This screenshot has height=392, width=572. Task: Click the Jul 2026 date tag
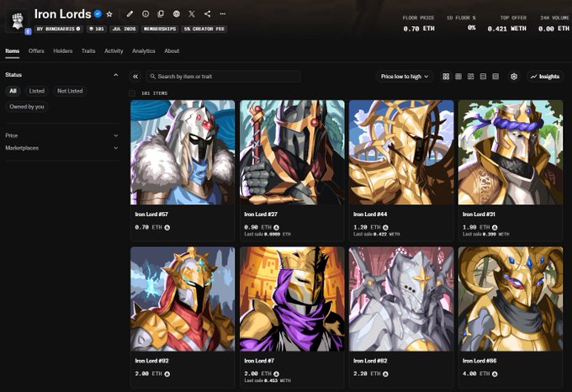point(124,29)
